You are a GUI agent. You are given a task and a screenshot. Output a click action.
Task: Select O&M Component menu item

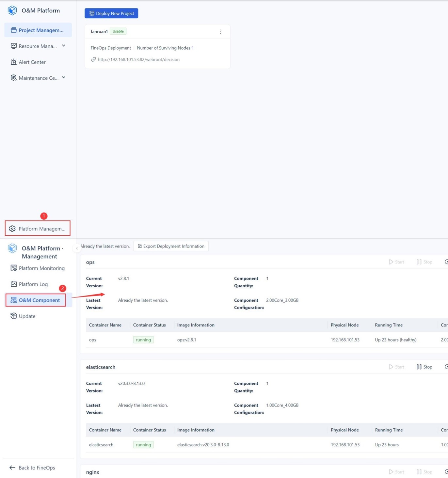tap(36, 300)
